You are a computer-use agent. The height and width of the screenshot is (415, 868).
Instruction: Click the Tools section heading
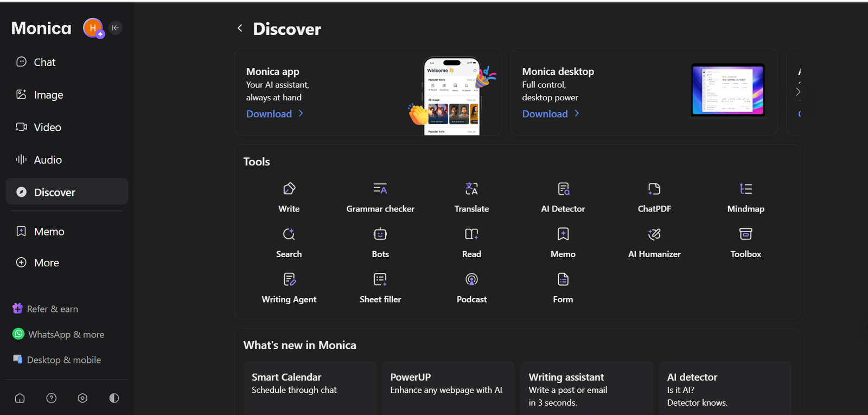257,162
